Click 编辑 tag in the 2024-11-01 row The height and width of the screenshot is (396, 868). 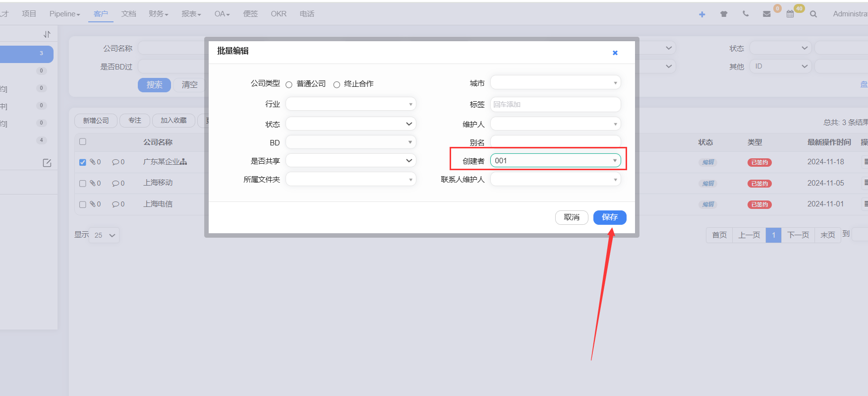pyautogui.click(x=708, y=204)
